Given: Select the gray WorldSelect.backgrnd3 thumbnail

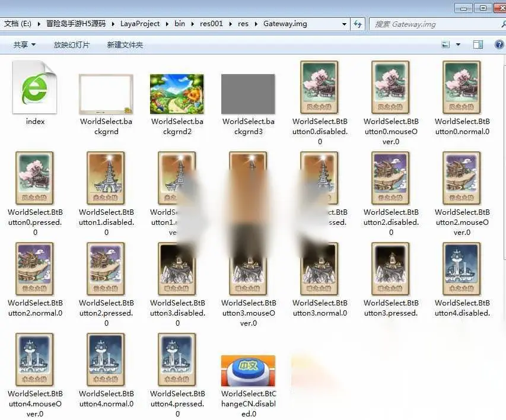Looking at the screenshot, I should pos(248,94).
